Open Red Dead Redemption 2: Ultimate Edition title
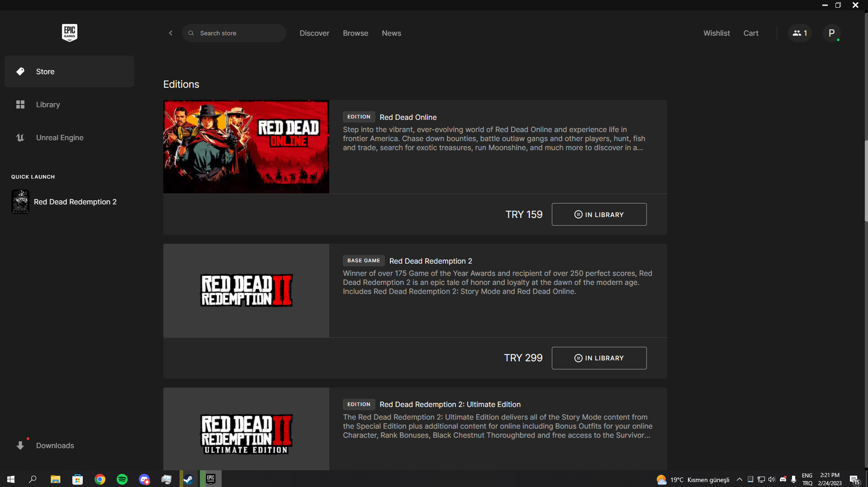 [450, 404]
